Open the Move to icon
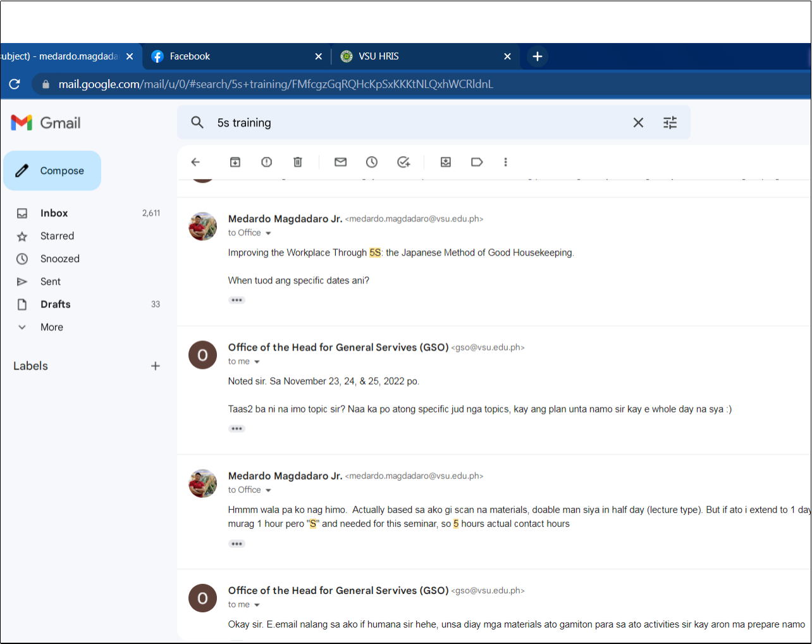The height and width of the screenshot is (644, 812). point(446,162)
